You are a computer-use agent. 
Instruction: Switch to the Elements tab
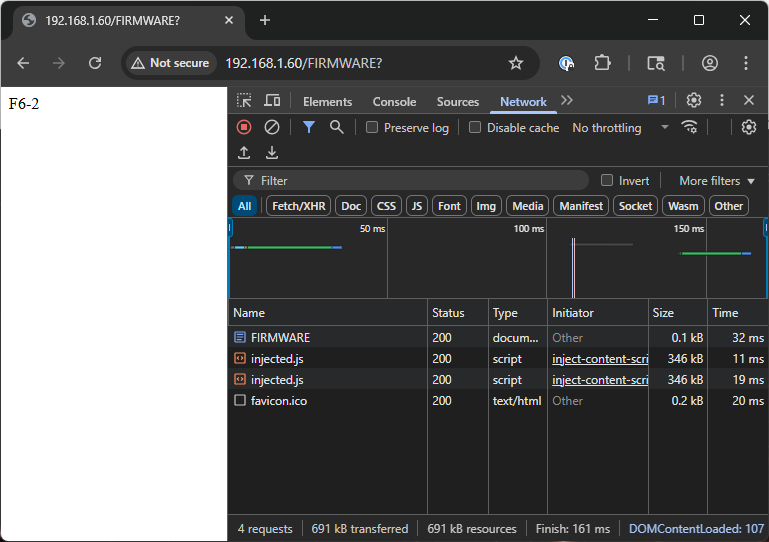click(x=327, y=102)
